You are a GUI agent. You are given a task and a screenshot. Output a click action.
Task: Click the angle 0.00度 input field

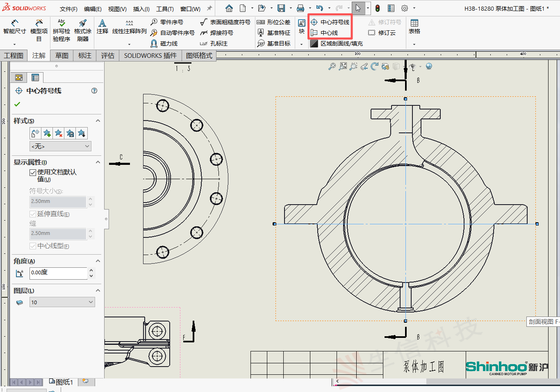coord(58,273)
